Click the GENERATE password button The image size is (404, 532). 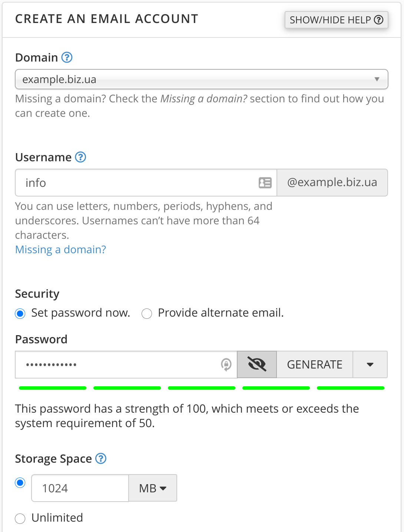point(315,364)
